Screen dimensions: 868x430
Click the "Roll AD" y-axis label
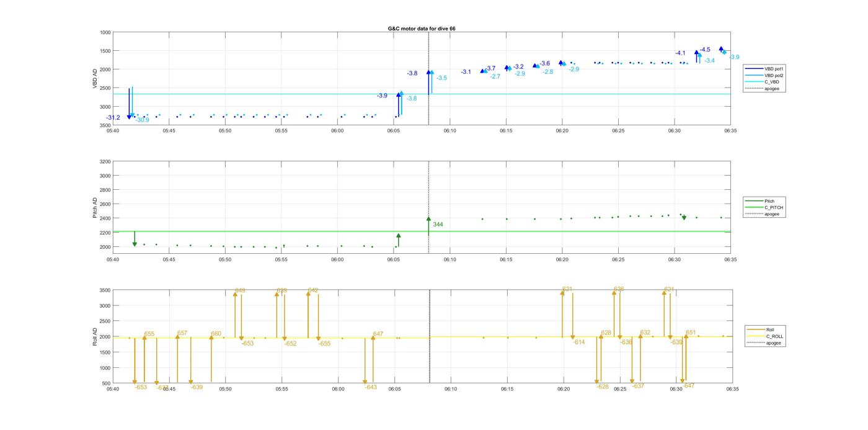(x=95, y=337)
